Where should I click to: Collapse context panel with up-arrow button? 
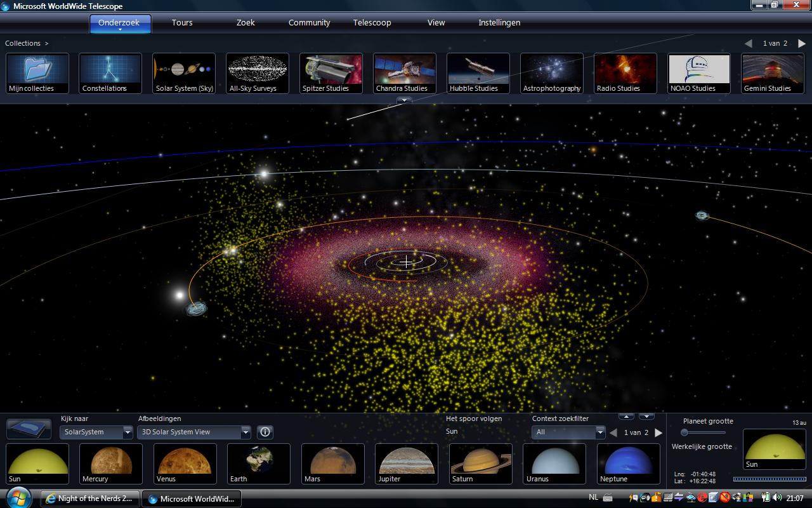626,417
